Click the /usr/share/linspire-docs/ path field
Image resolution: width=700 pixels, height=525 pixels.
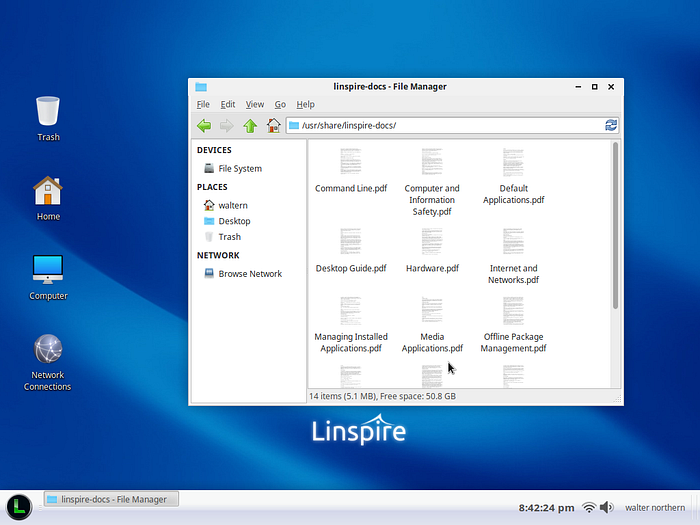(452, 125)
